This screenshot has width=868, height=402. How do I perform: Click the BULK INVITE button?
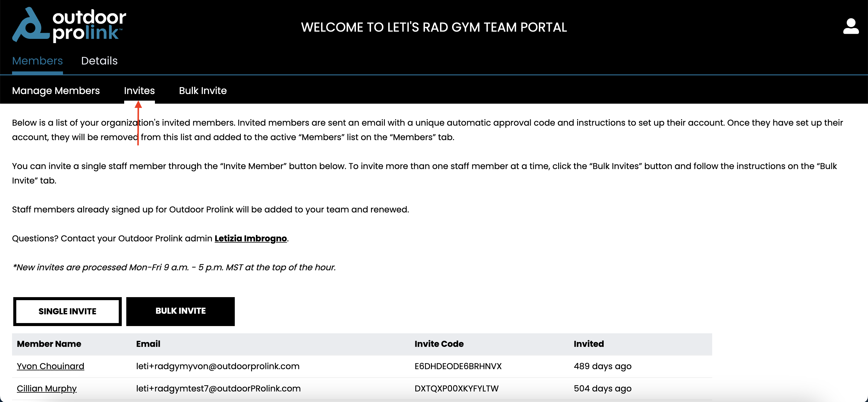pos(180,311)
